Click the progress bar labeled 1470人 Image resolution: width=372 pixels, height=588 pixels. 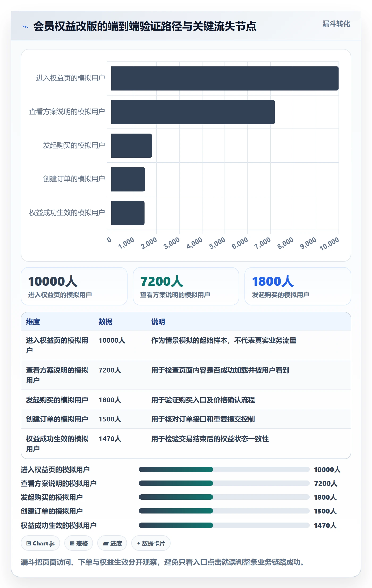tap(224, 525)
